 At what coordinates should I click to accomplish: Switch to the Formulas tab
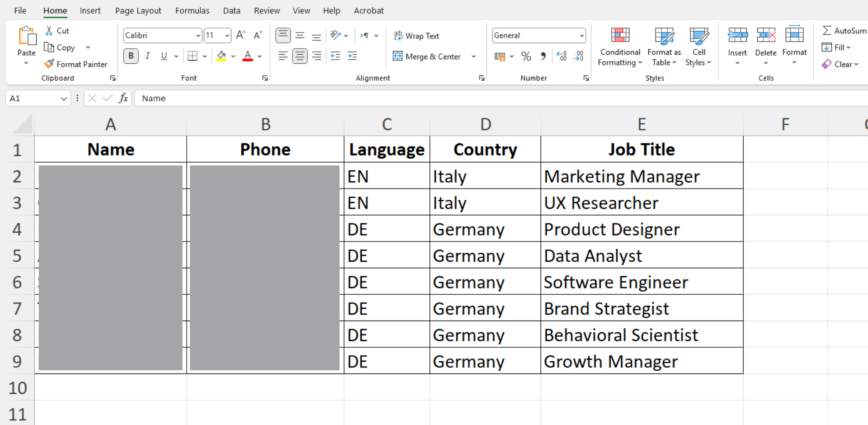point(192,10)
